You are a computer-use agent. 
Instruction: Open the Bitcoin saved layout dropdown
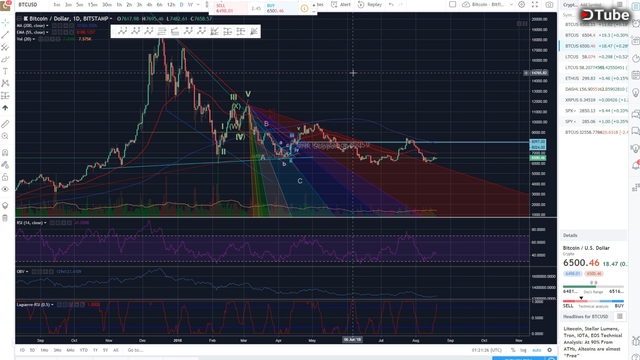coord(487,4)
